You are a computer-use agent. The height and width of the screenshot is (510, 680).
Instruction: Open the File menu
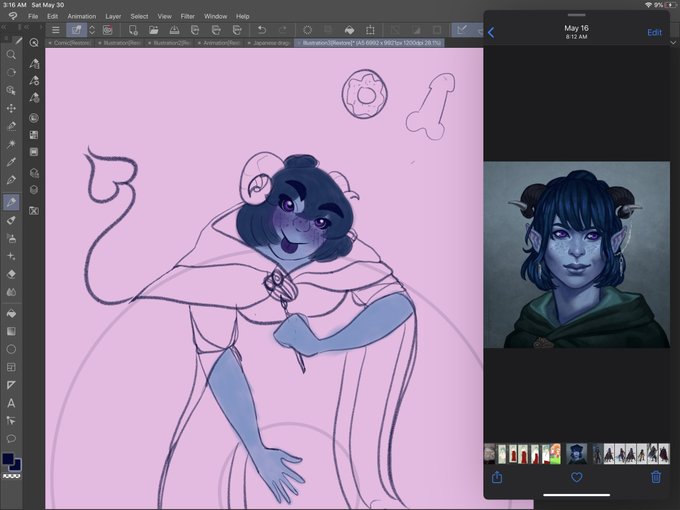pyautogui.click(x=33, y=16)
